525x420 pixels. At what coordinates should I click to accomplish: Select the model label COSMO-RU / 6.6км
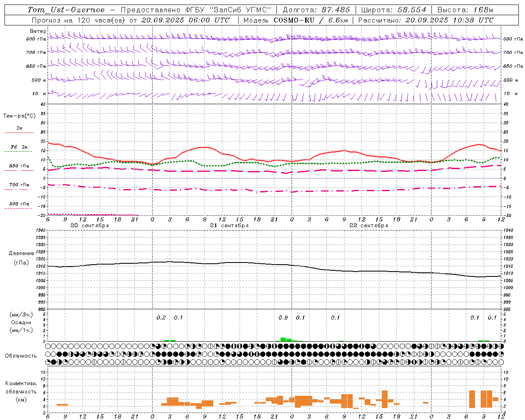[x=310, y=20]
